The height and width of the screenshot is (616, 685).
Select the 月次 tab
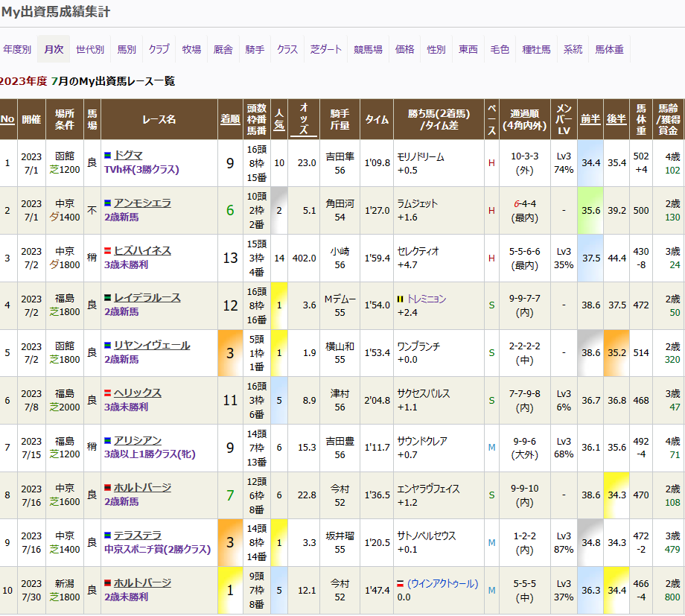(54, 49)
